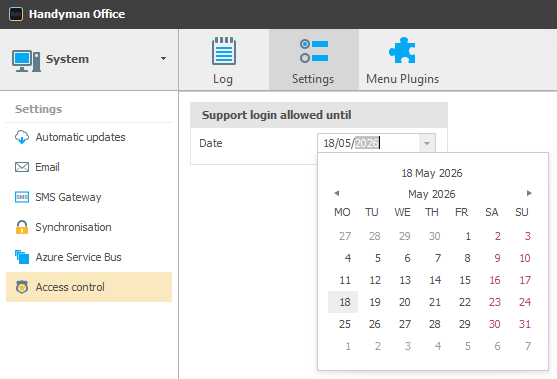This screenshot has height=379, width=557.
Task: Pick Saturday 30 May in calendar
Action: [494, 324]
